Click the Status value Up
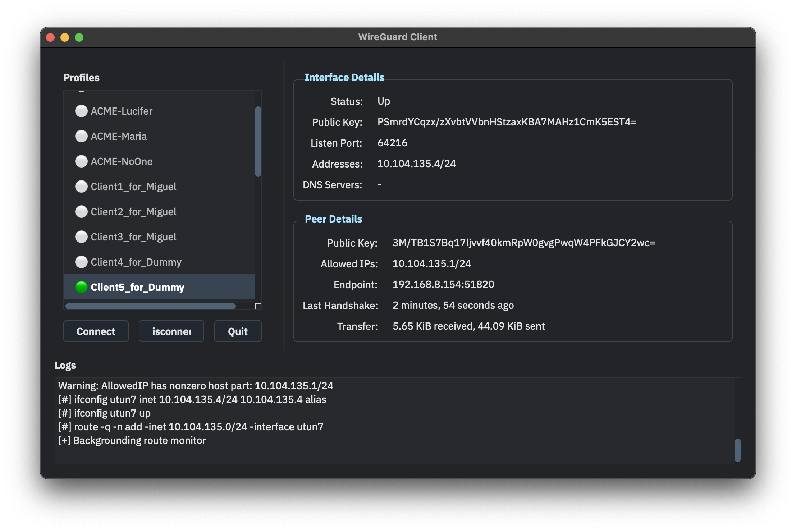This screenshot has height=532, width=796. (384, 101)
